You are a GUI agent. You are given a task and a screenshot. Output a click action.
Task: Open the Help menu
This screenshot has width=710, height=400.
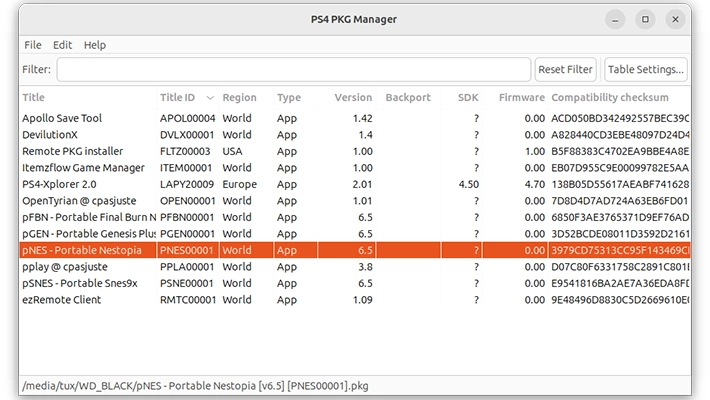pos(95,45)
